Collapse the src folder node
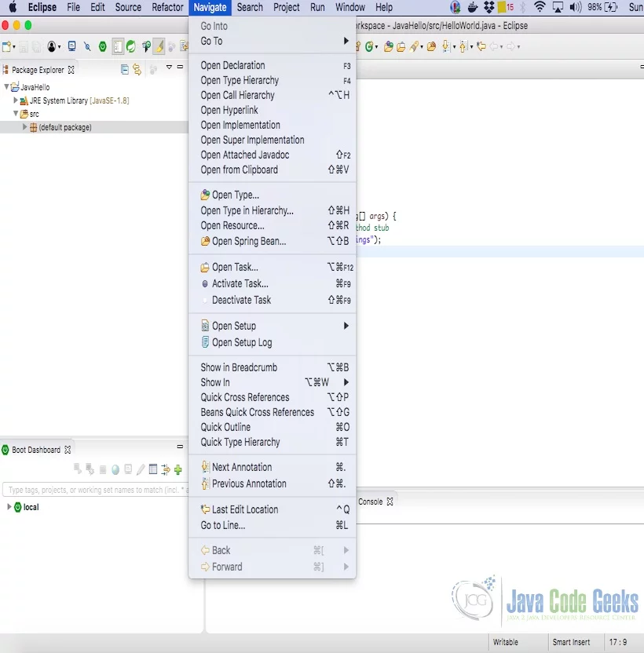 click(16, 113)
